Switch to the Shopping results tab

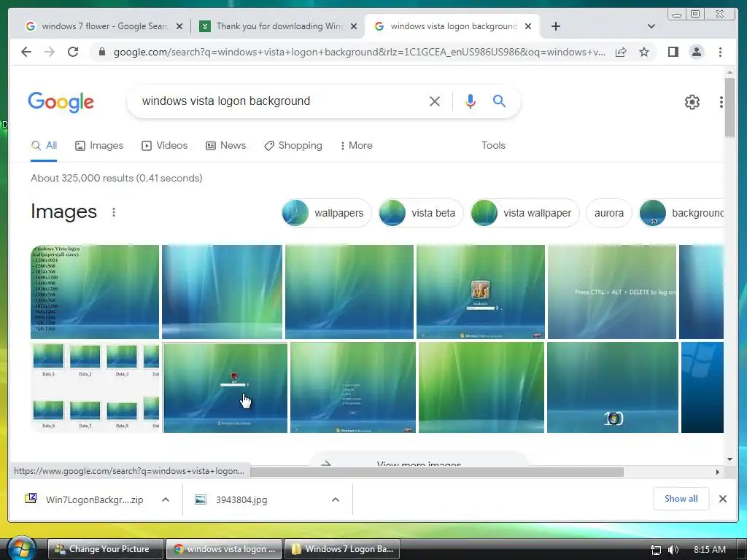(x=293, y=146)
